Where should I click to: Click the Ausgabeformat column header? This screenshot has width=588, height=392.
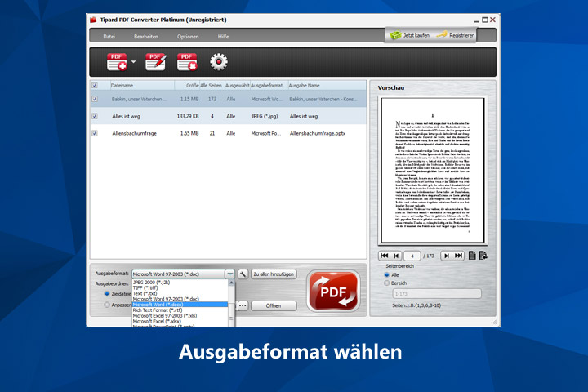pyautogui.click(x=269, y=86)
